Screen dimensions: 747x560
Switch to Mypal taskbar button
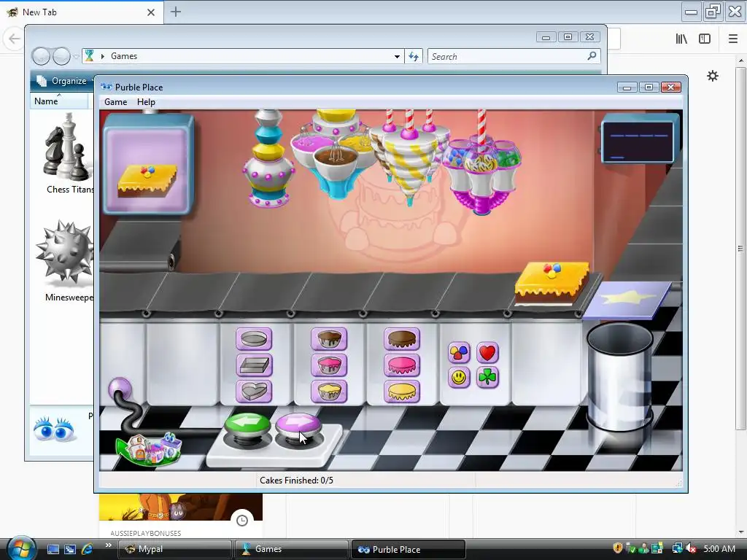175,549
